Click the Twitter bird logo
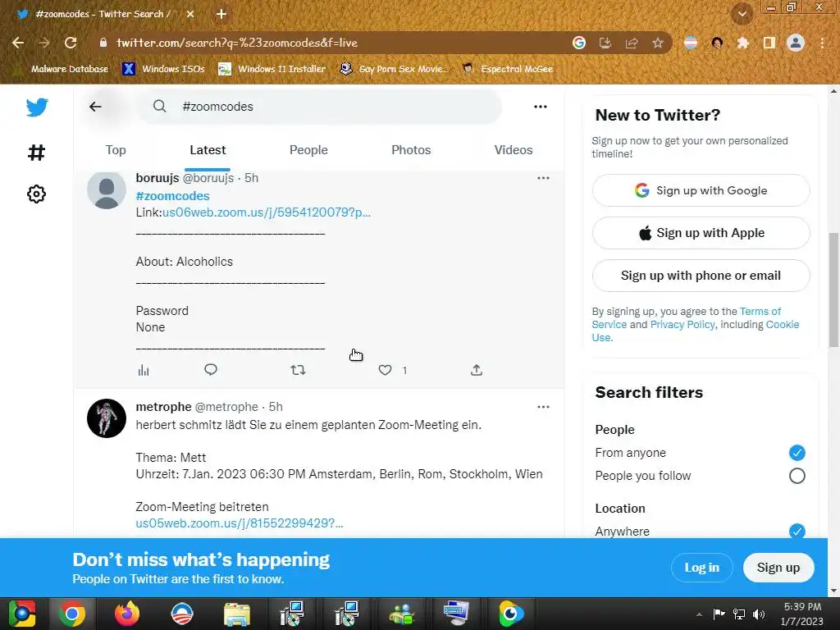Image resolution: width=840 pixels, height=630 pixels. 37,107
